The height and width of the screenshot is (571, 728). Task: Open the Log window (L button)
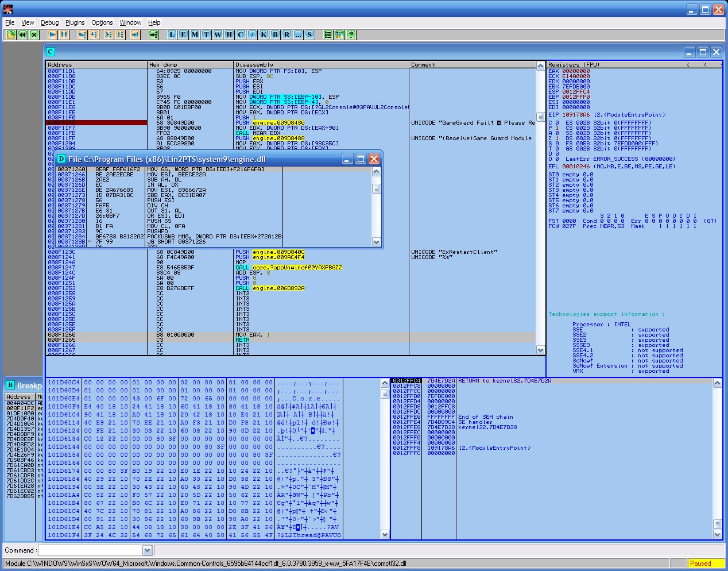pyautogui.click(x=172, y=34)
